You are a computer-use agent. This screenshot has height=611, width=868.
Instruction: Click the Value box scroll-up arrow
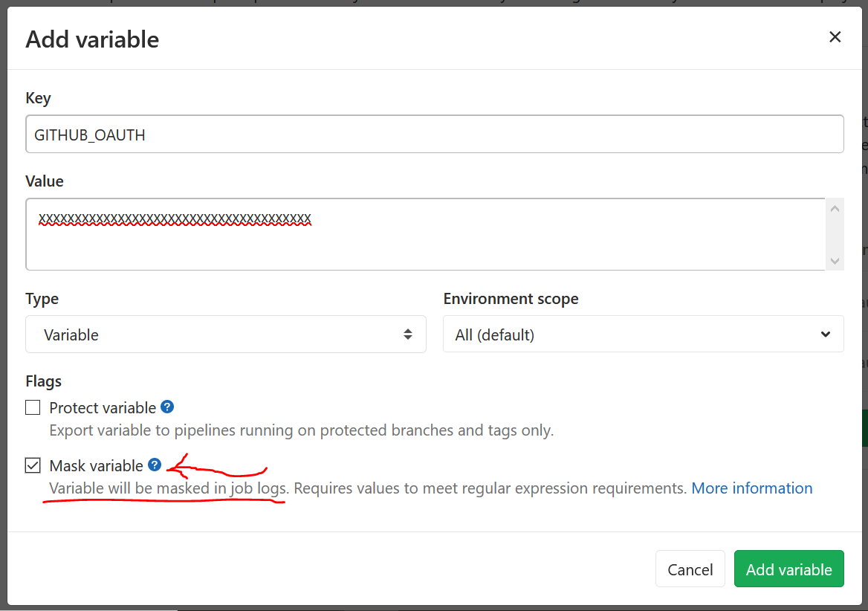click(835, 209)
